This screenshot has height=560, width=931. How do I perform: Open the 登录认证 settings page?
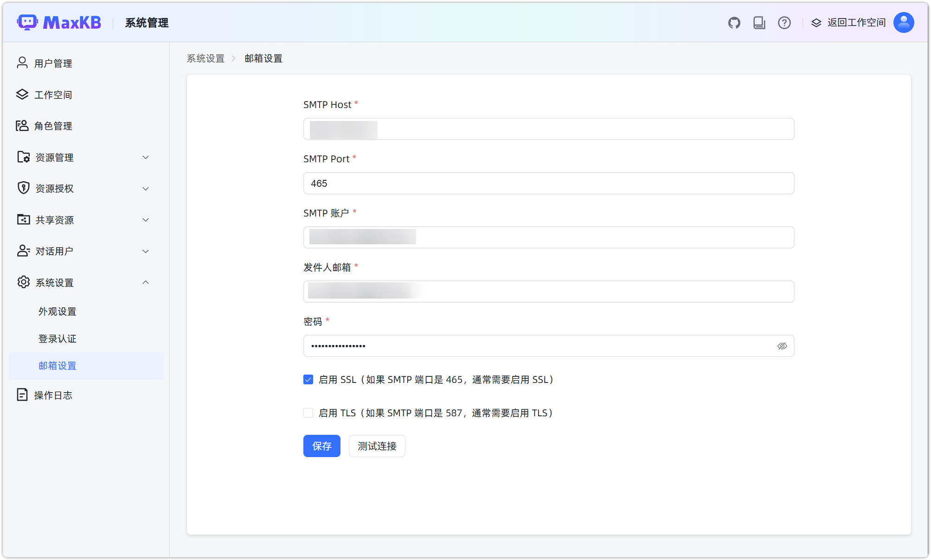[x=57, y=338]
